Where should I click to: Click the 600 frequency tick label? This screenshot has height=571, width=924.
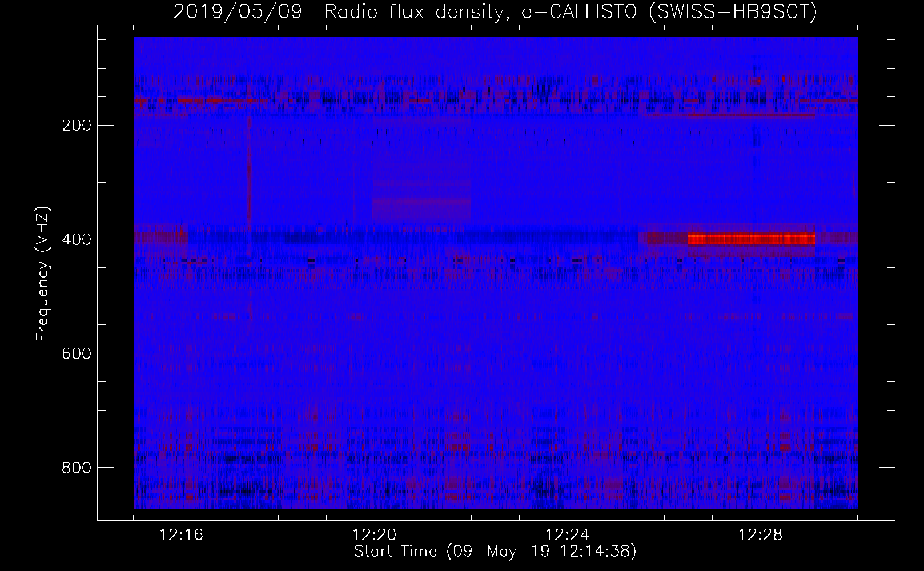click(x=76, y=353)
